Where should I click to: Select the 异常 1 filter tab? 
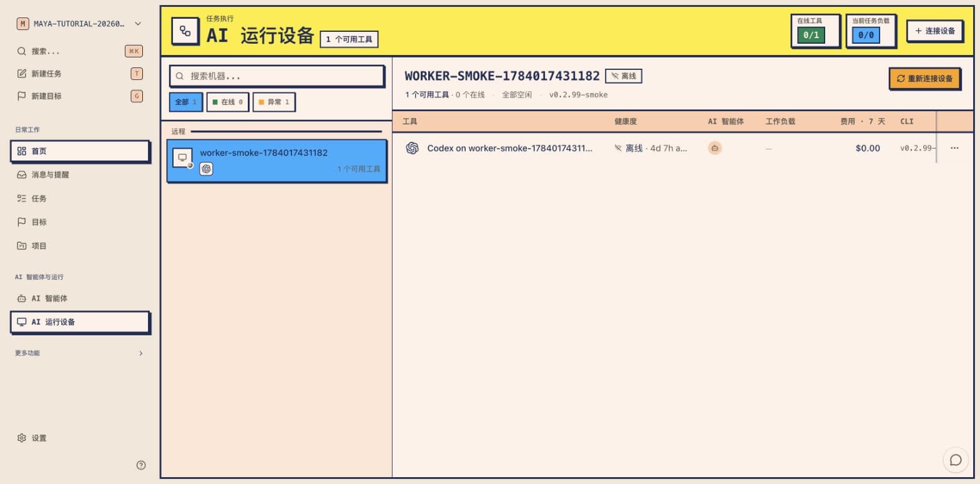point(274,102)
